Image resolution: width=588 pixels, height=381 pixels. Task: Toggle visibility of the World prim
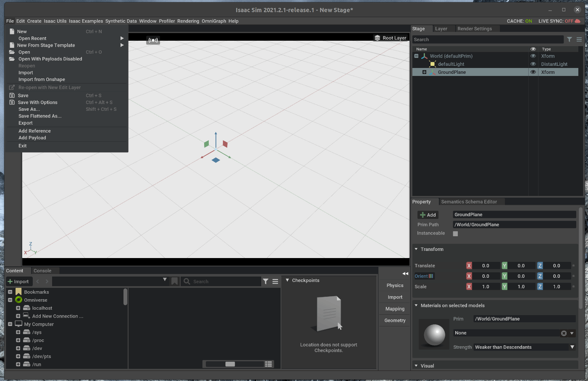[533, 56]
